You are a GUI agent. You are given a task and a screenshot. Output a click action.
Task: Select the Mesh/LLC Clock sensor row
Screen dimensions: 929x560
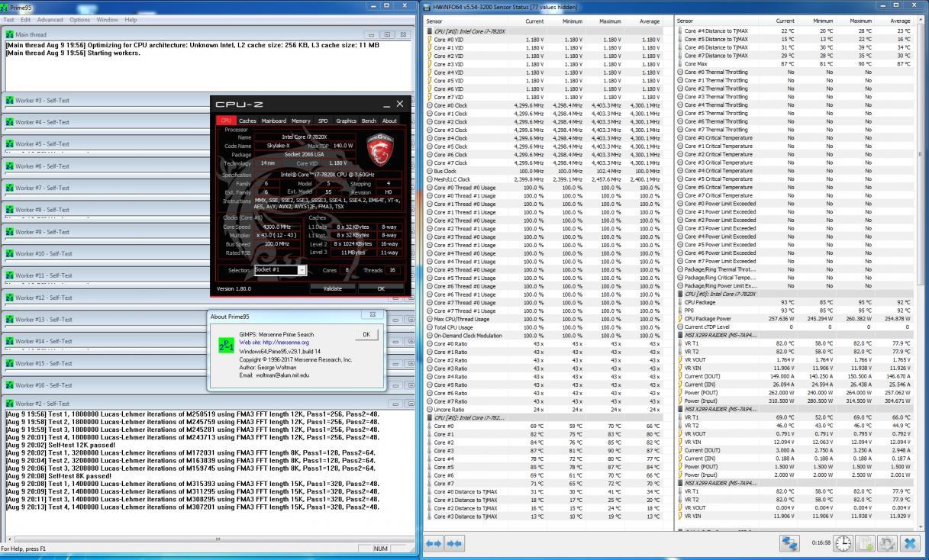pos(544,179)
